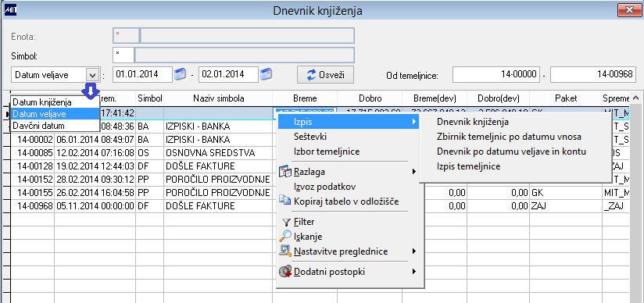Click the Filter funnel icon

pos(286,223)
